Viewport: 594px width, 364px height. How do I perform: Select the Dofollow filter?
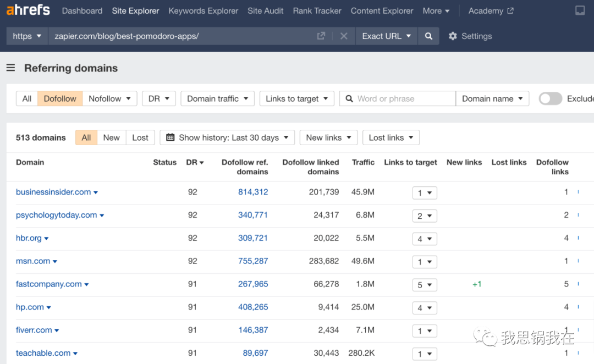(x=60, y=98)
